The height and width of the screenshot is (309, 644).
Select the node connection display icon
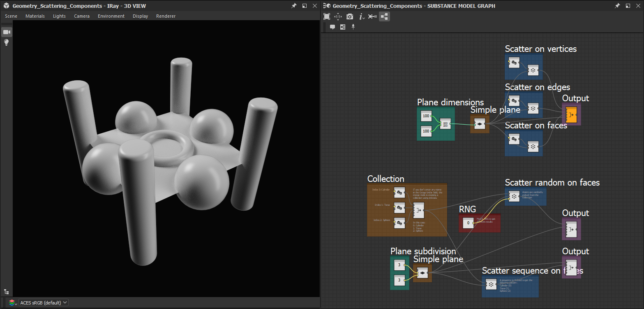coord(372,16)
